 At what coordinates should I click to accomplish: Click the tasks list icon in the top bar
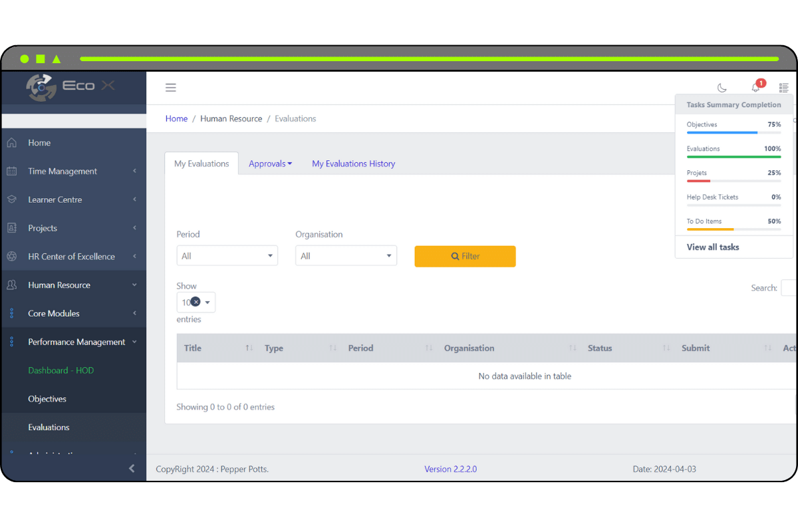pos(783,87)
